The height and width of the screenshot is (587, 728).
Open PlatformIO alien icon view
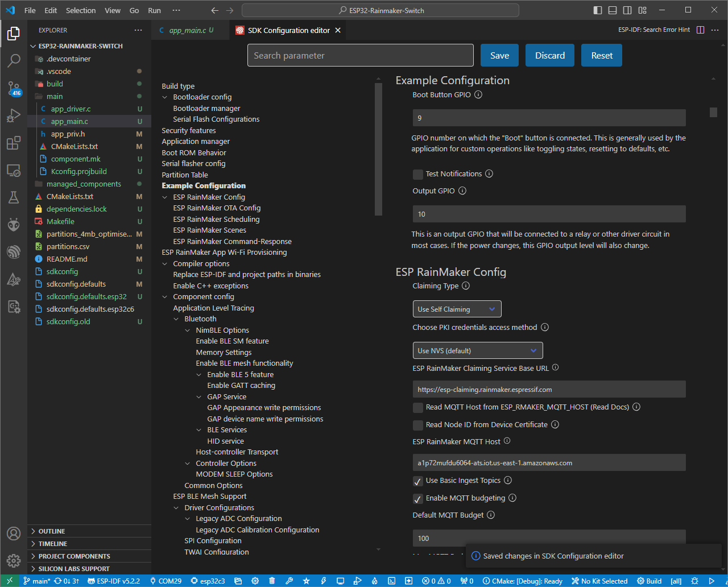click(x=14, y=225)
